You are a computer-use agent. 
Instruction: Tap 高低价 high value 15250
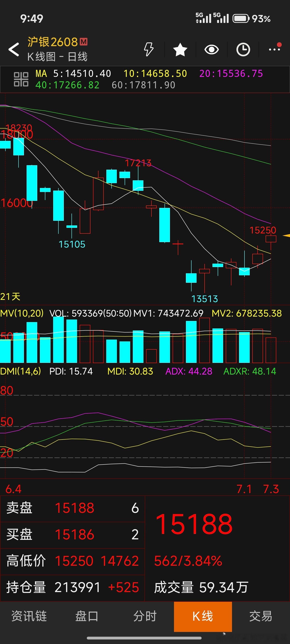(x=74, y=561)
